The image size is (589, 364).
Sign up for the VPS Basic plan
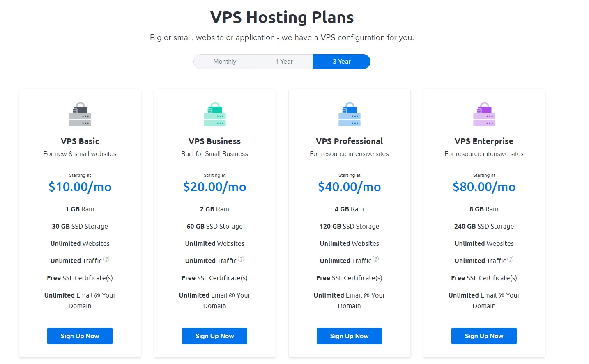coord(80,336)
